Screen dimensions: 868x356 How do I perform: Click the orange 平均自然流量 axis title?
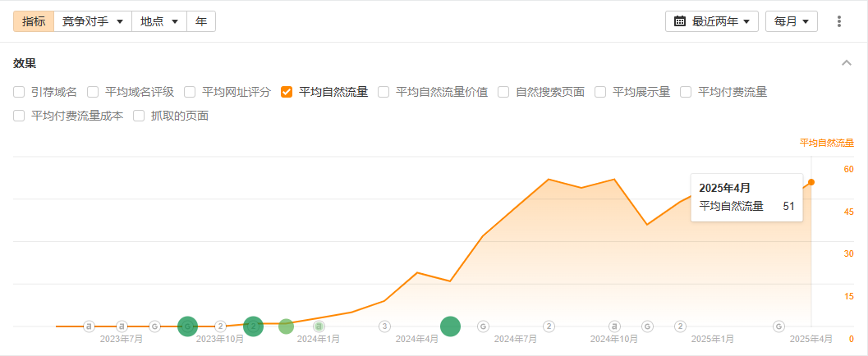[x=826, y=143]
